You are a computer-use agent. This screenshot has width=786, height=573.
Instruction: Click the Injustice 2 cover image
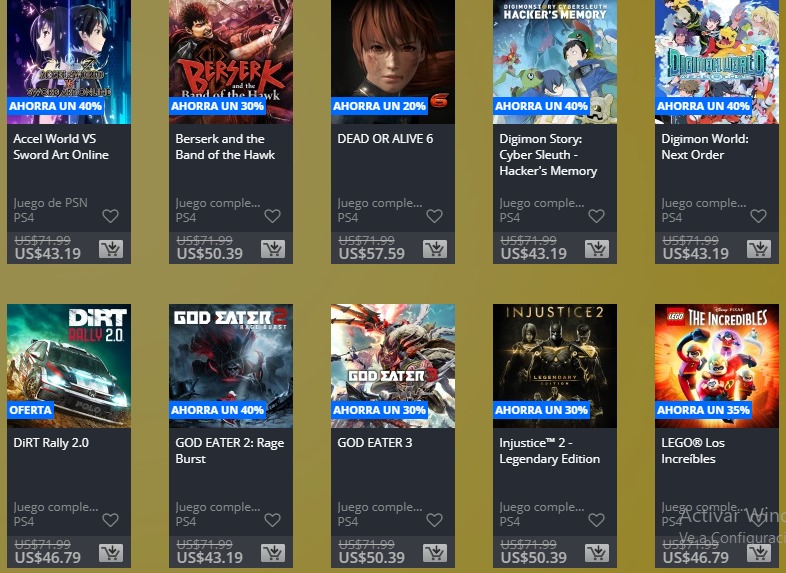tap(554, 365)
